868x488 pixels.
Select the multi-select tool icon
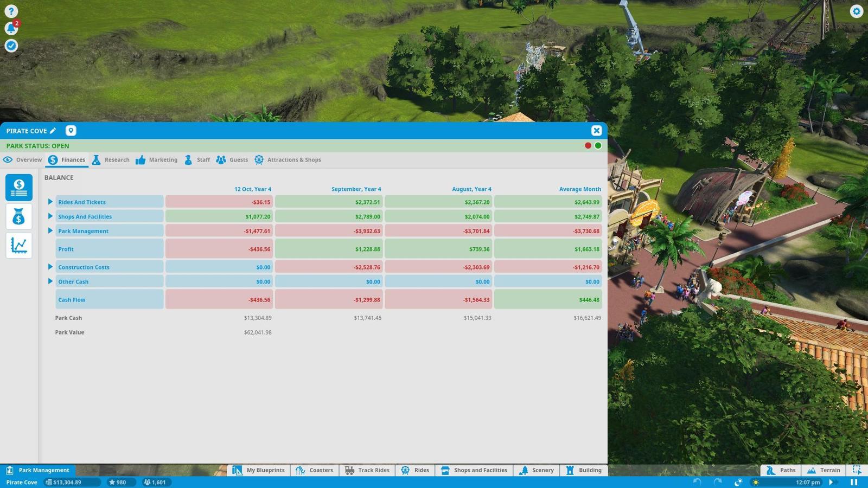tap(857, 470)
